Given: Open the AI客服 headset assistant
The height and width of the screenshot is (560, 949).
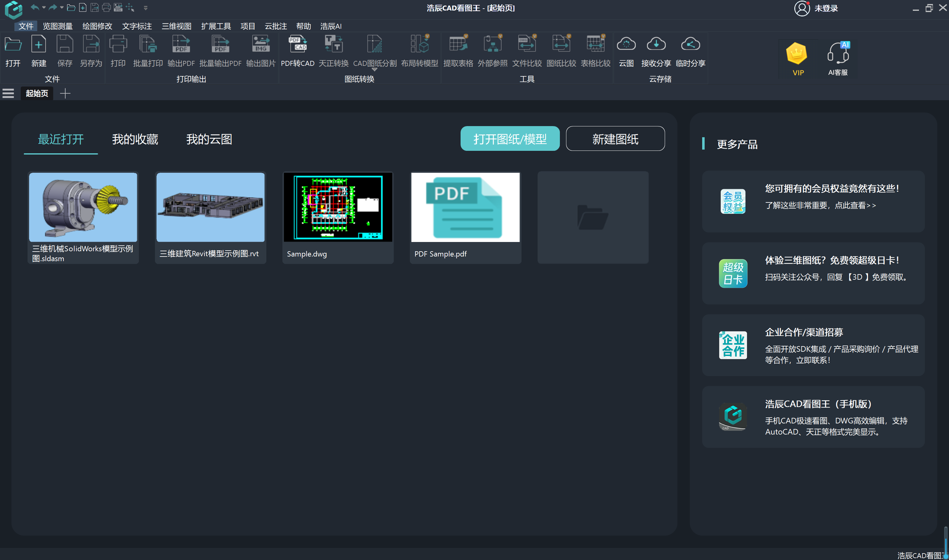Looking at the screenshot, I should click(838, 58).
